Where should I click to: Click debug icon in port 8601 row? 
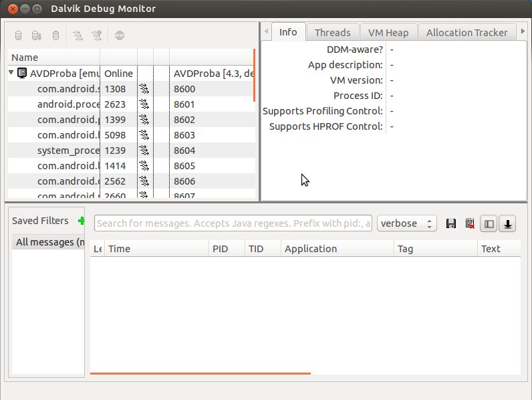point(144,104)
